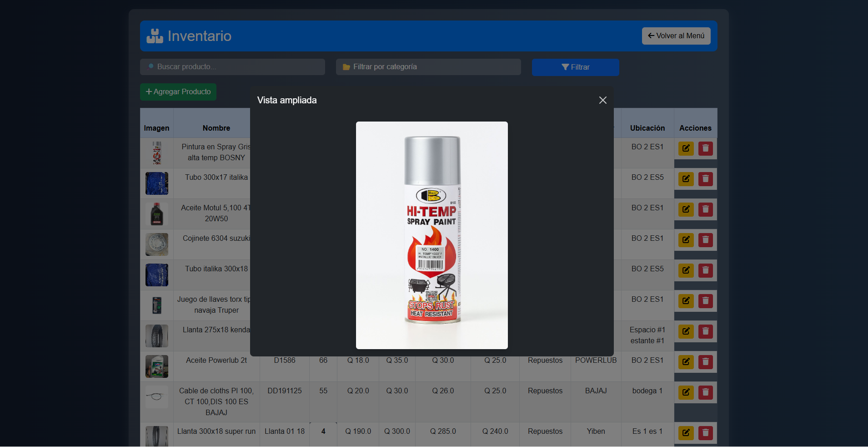This screenshot has height=447, width=868.
Task: Delete the Juego de llaves torx row
Action: [706, 301]
